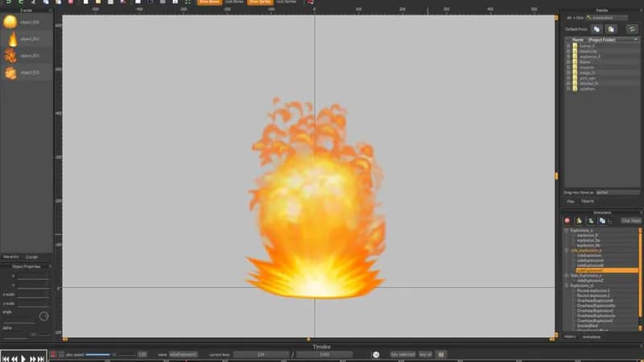Select the sideExplosionA animation
644x362 pixels.
tap(590, 261)
